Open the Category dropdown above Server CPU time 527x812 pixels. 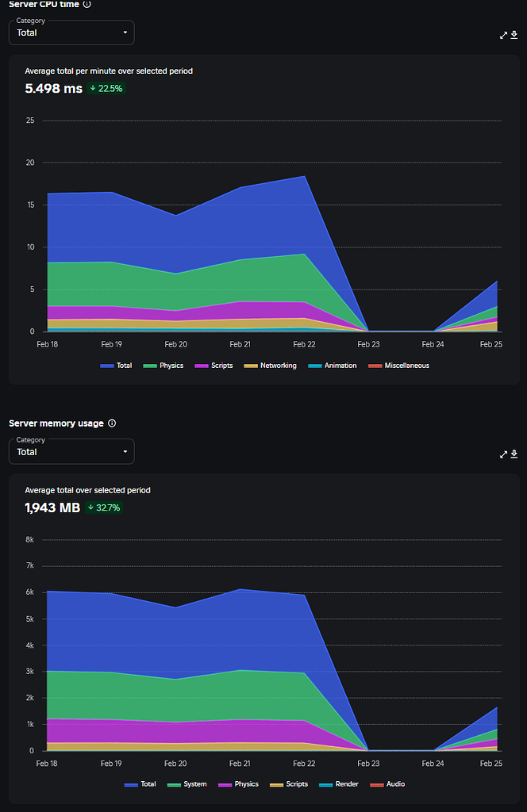click(x=71, y=33)
